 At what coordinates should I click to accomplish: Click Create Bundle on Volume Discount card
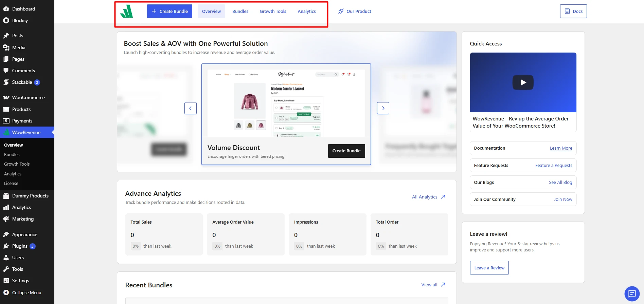346,151
